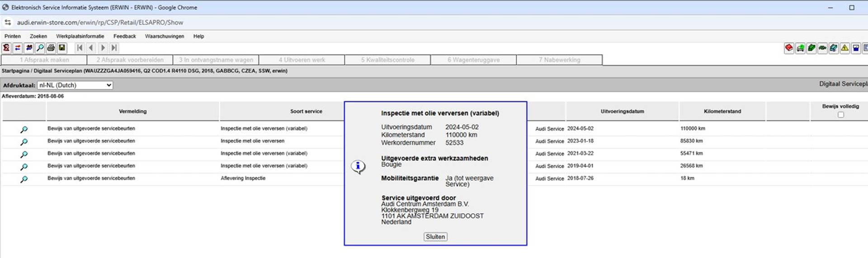The image size is (868, 258).
Task: Open details magnifier for 2021-03-22 service row
Action: [x=24, y=154]
